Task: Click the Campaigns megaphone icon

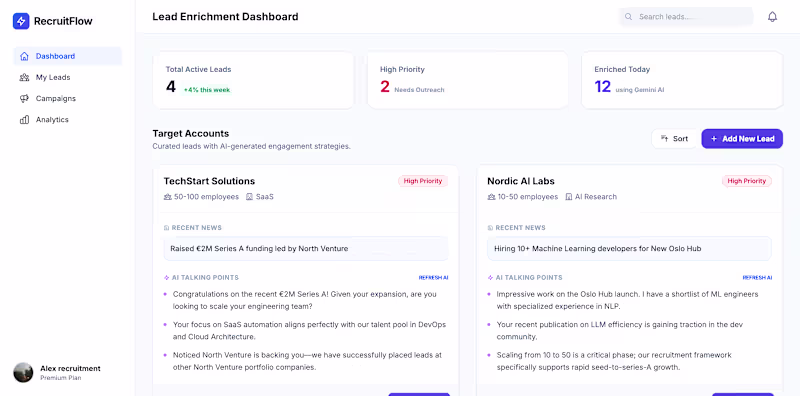Action: 24,98
